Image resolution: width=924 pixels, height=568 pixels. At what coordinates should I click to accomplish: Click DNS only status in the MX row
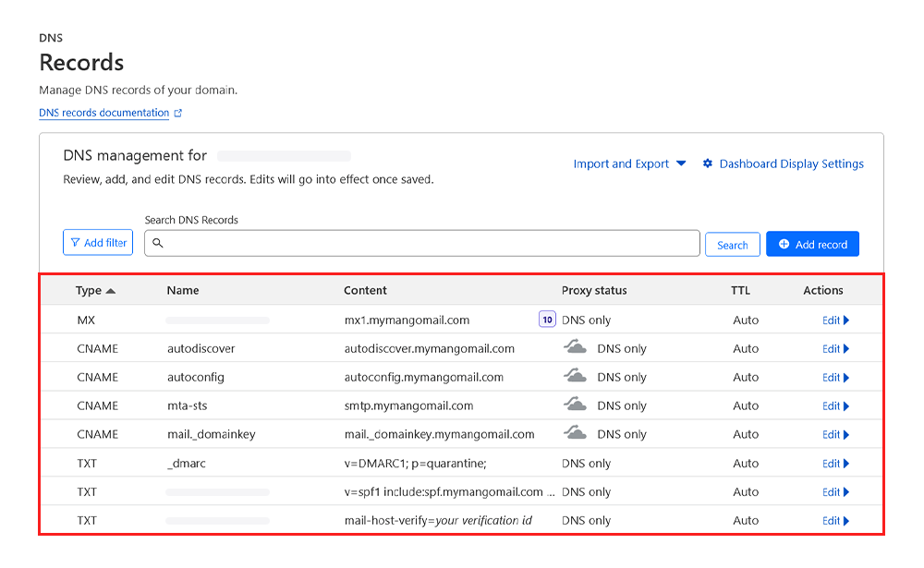(x=587, y=320)
